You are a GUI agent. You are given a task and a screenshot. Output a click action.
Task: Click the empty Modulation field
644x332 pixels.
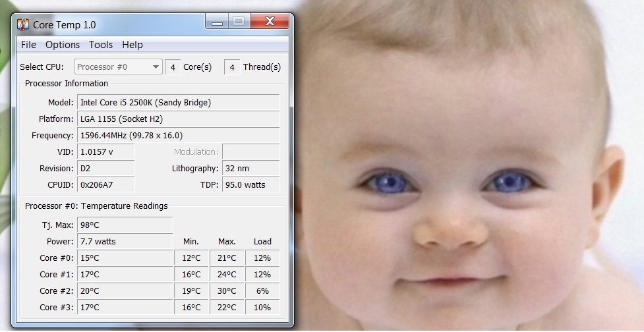250,152
